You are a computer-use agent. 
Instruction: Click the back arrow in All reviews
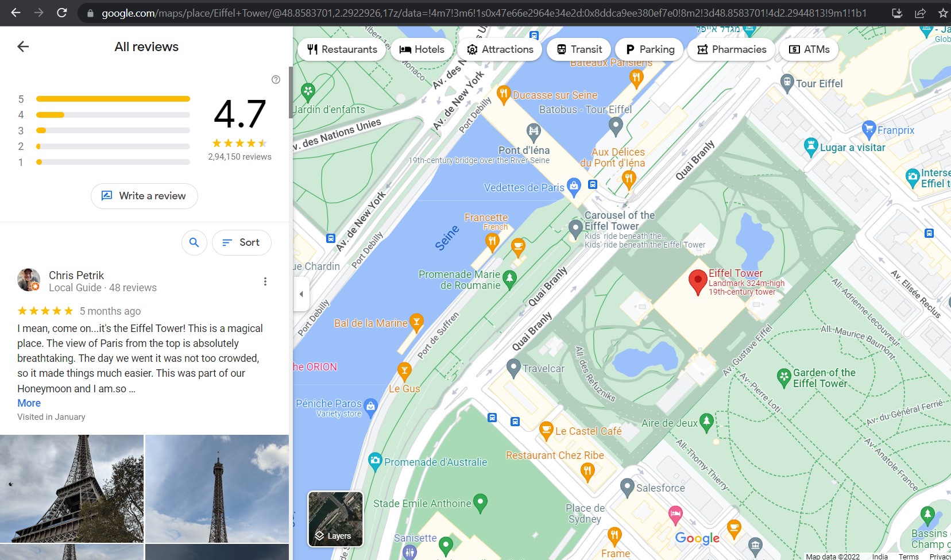23,47
